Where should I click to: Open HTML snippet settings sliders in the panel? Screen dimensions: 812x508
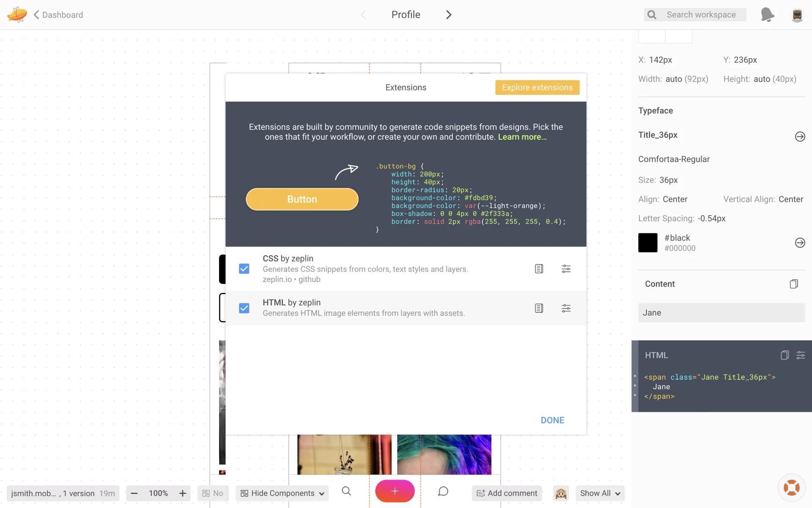click(x=801, y=355)
